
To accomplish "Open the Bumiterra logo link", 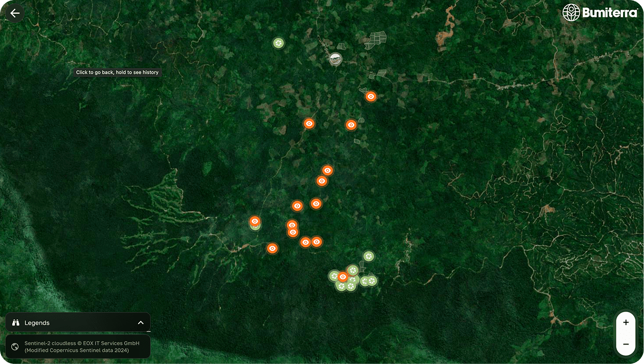I will pyautogui.click(x=600, y=13).
